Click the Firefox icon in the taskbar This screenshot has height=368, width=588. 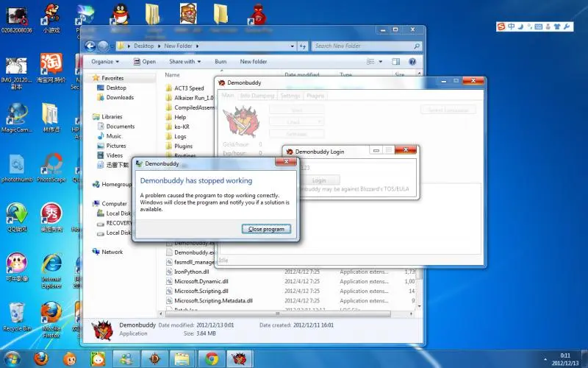[x=41, y=358]
